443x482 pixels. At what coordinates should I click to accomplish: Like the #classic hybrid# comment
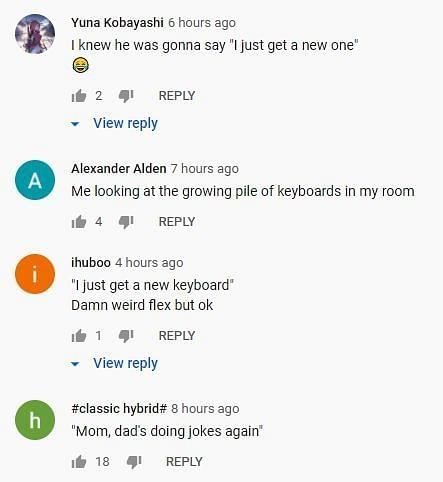(79, 462)
